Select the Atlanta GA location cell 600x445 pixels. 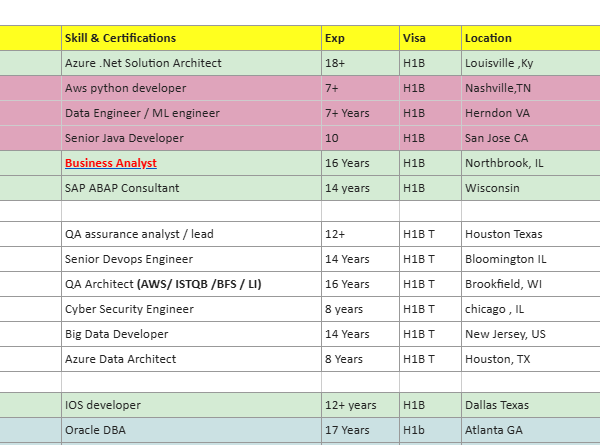coord(531,430)
